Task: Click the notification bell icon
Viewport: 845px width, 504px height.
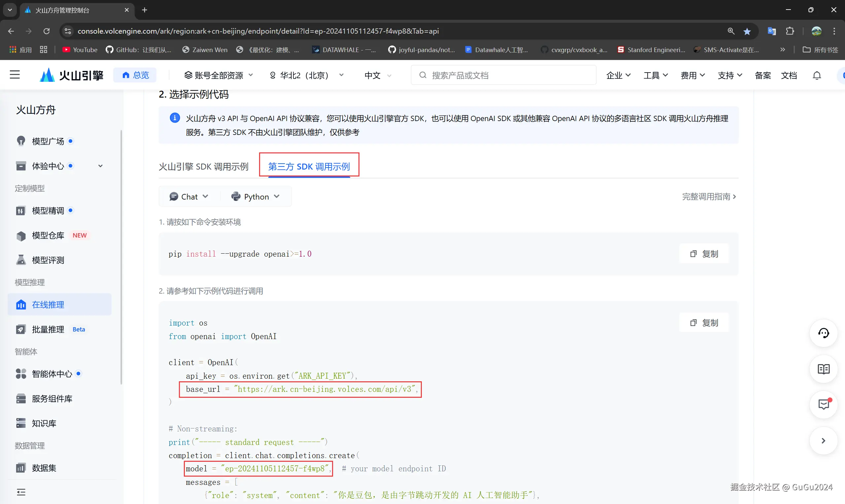Action: pyautogui.click(x=817, y=75)
